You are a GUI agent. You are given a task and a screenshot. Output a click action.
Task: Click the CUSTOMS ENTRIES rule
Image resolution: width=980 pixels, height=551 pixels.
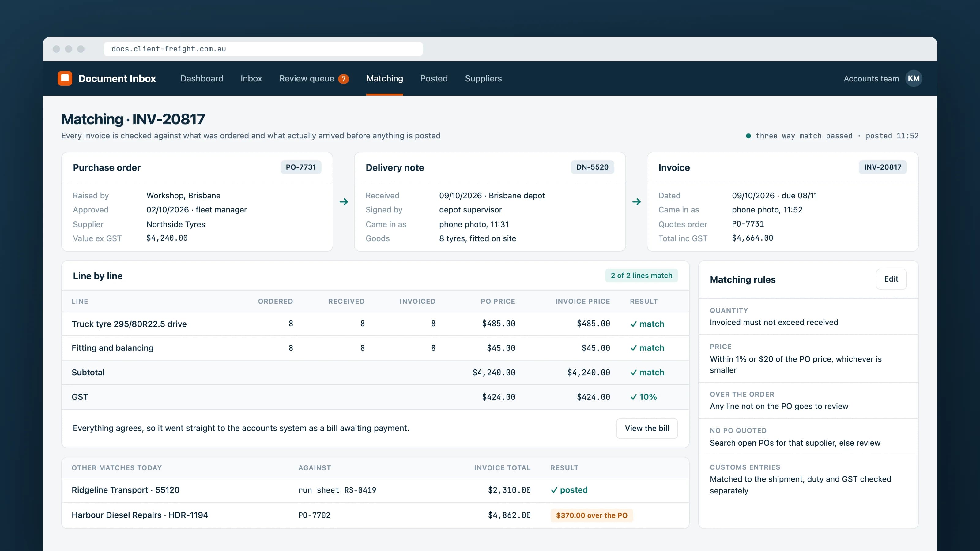point(808,479)
